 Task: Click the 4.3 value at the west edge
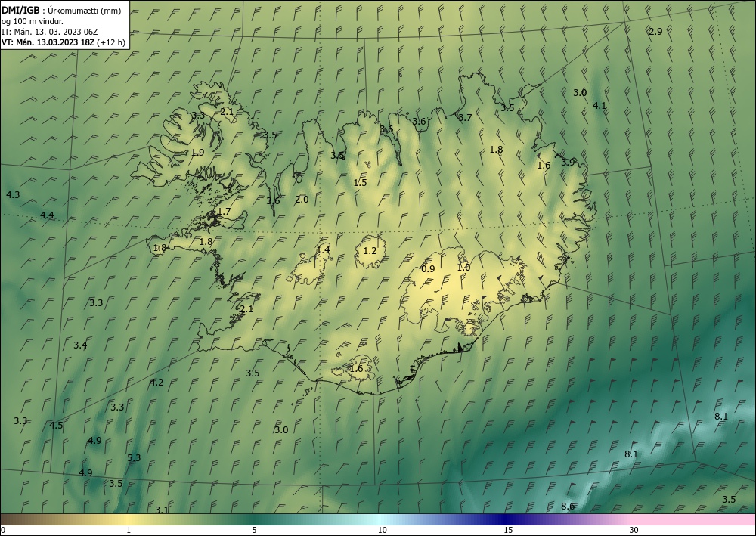click(x=13, y=195)
